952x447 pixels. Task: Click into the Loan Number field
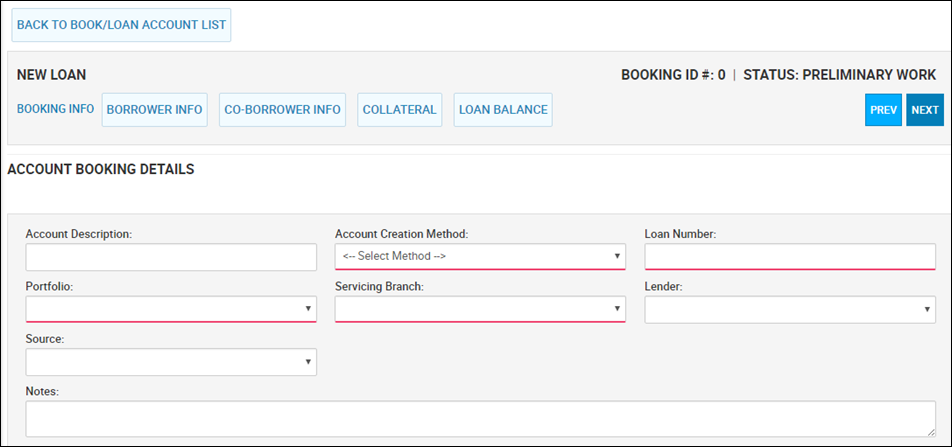point(790,256)
